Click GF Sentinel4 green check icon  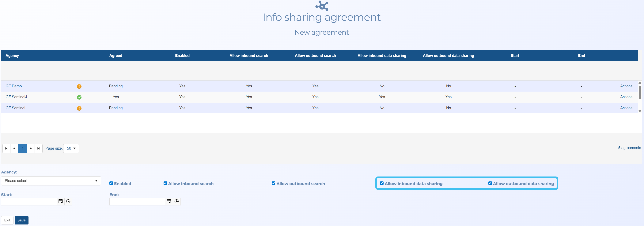[79, 97]
